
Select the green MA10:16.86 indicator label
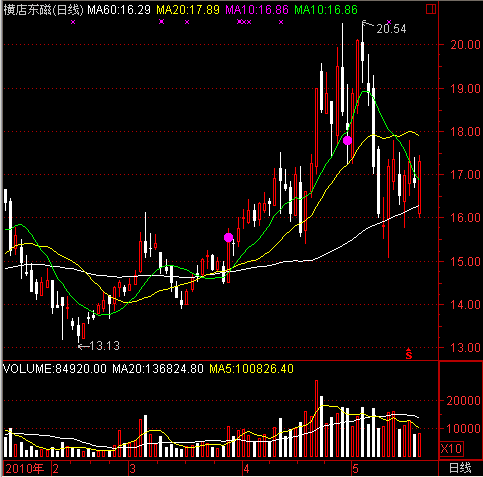[326, 10]
